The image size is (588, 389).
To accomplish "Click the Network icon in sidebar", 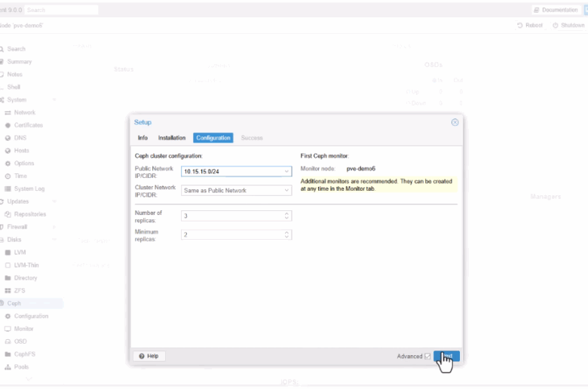I will tap(8, 112).
